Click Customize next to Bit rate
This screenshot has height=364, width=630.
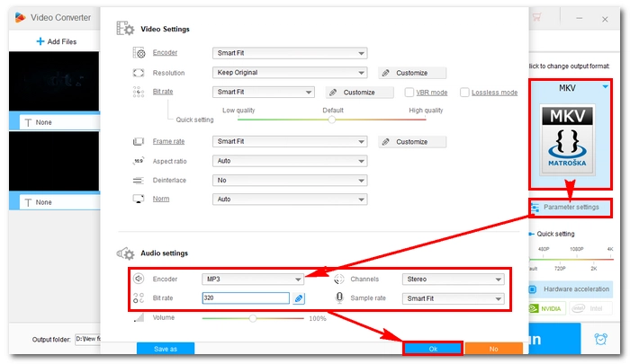(359, 93)
